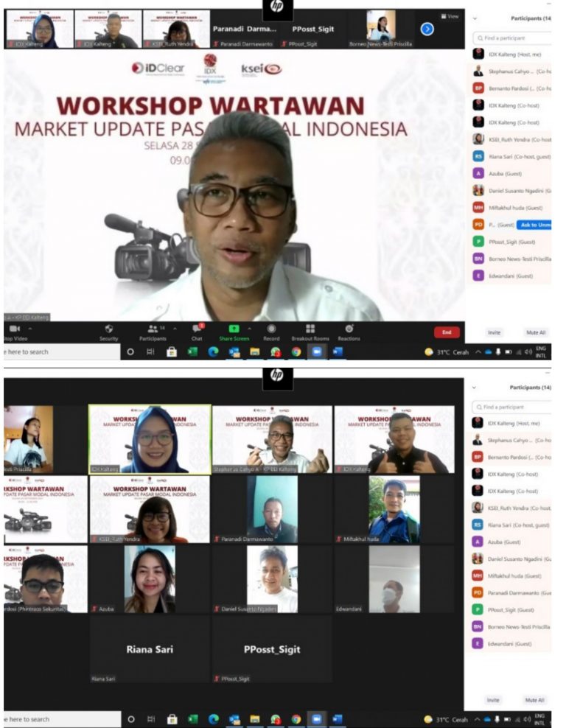Stop Video camera icon in upper Zoom toolbar
Viewport: 566px width, 728px height.
[14, 329]
